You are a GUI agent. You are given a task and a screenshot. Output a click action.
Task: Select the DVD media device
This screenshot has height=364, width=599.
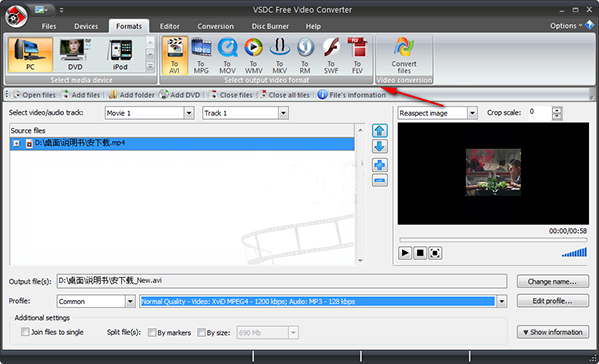75,55
